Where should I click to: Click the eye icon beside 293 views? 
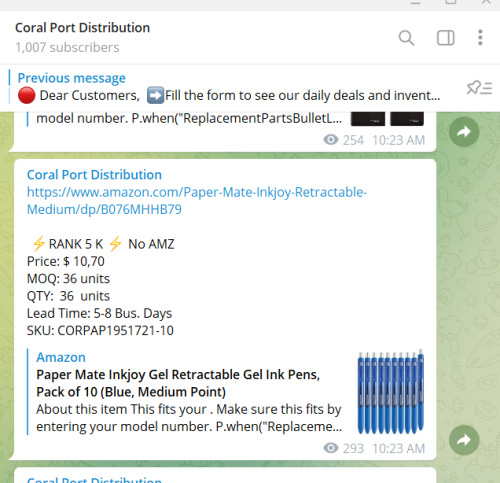coord(331,448)
